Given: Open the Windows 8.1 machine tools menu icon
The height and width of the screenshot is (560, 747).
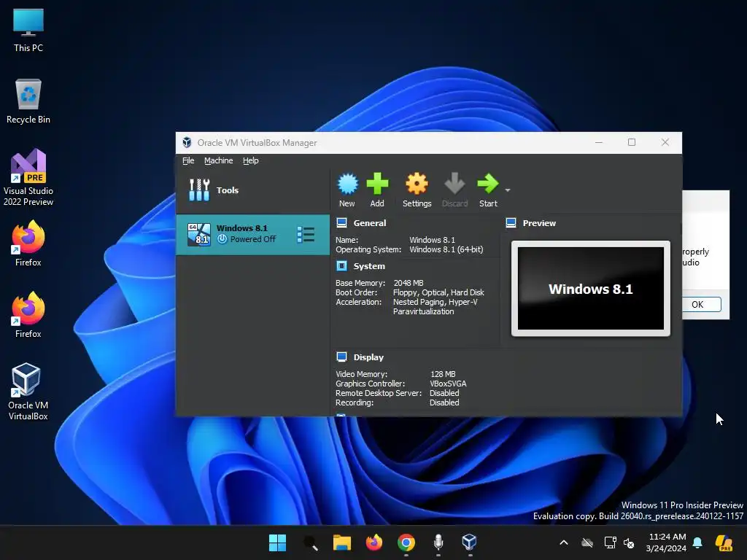Looking at the screenshot, I should 306,234.
